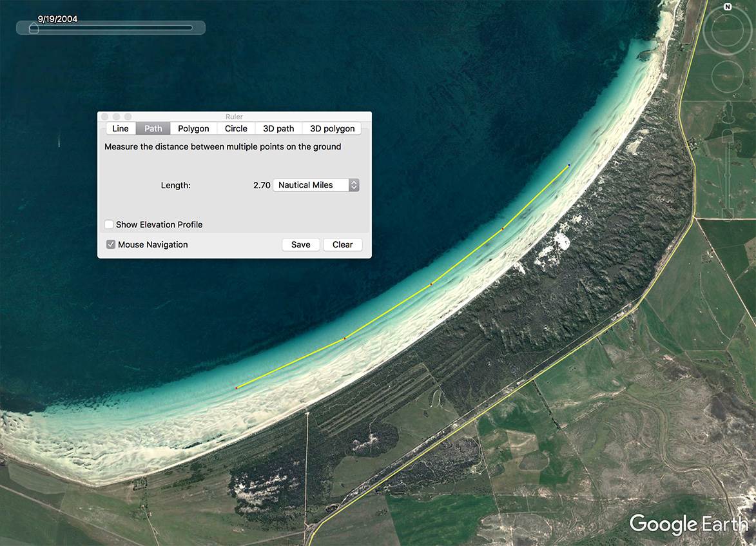Uncheck the Mouse Navigation checkbox
Viewport: 756px width, 546px height.
click(111, 244)
